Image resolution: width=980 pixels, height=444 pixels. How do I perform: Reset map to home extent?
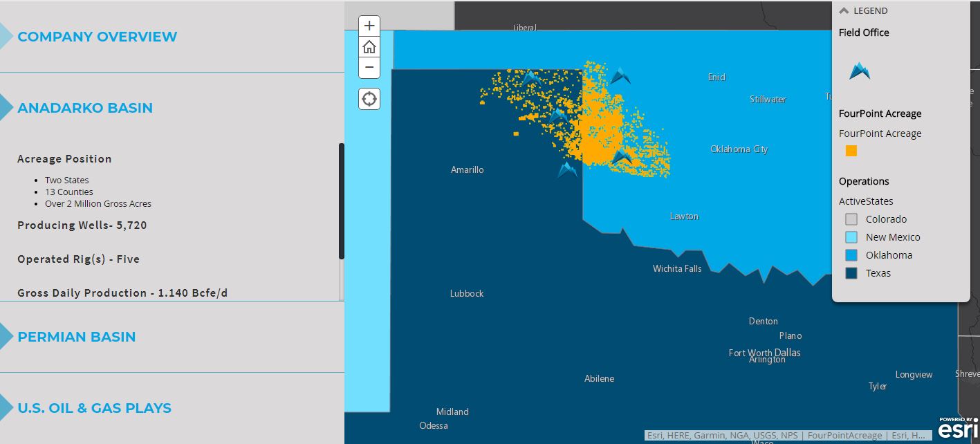point(369,47)
